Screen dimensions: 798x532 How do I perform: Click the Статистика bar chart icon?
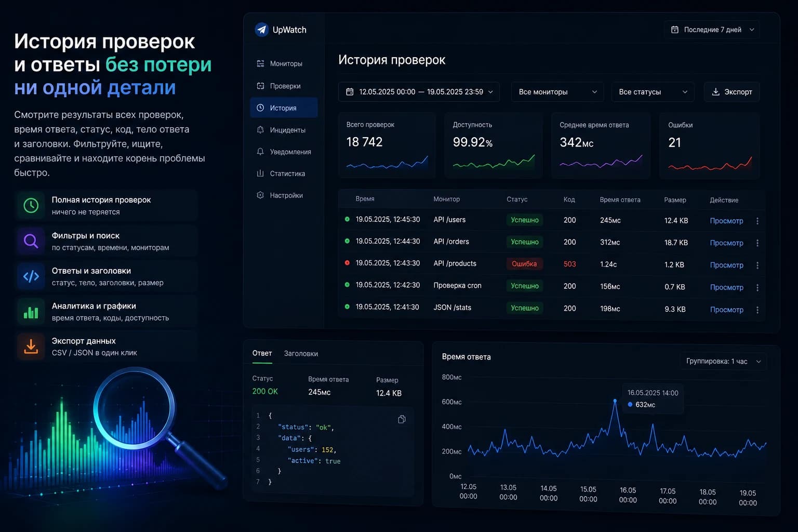[x=260, y=174]
